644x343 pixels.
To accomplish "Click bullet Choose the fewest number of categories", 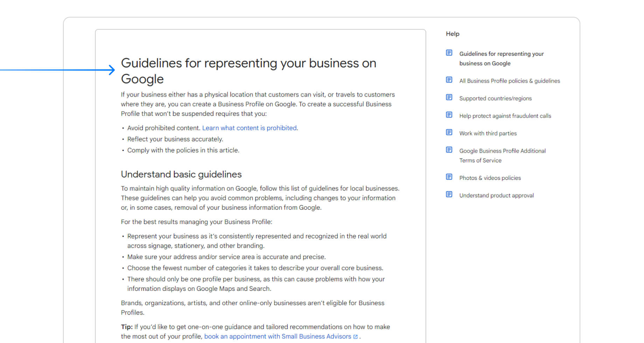I will coord(255,268).
